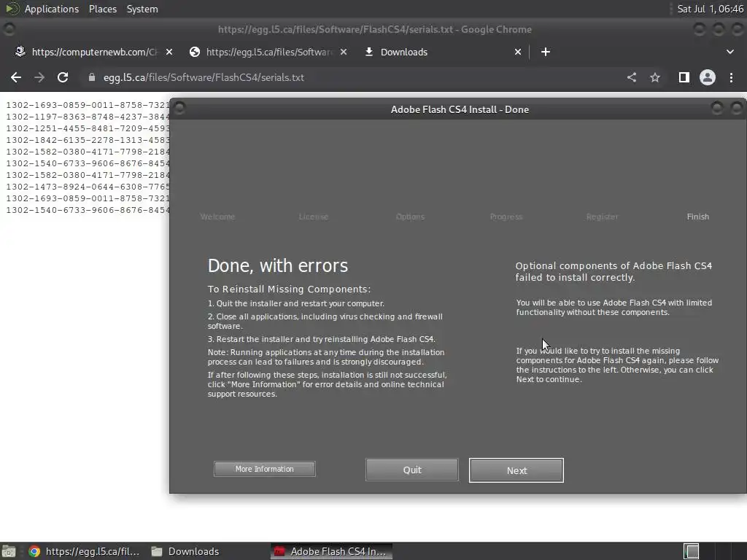Go back in Chrome history
The image size is (747, 560).
[x=16, y=77]
